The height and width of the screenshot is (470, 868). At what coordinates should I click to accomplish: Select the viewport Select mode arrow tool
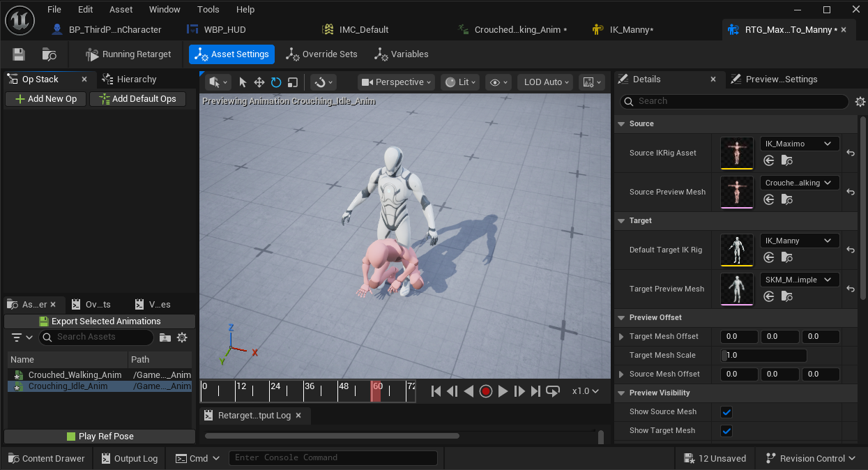243,82
